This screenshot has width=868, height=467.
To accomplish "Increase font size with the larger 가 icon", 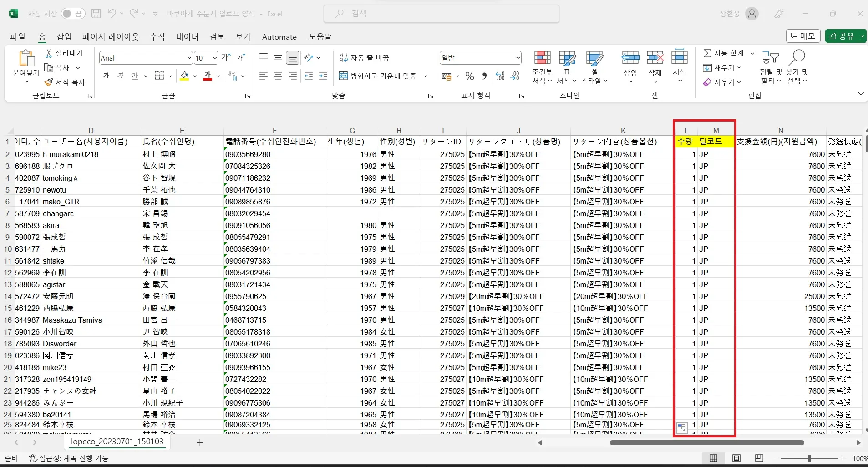I will click(226, 57).
